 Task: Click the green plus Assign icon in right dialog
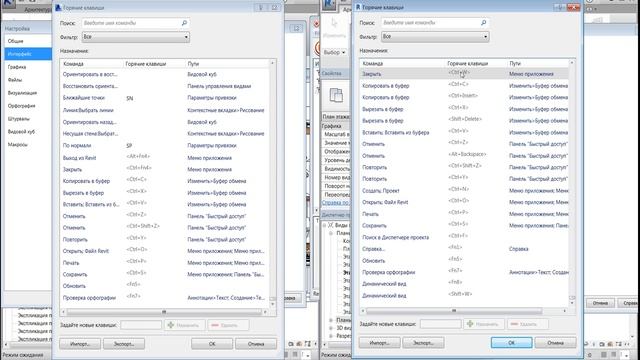(470, 324)
